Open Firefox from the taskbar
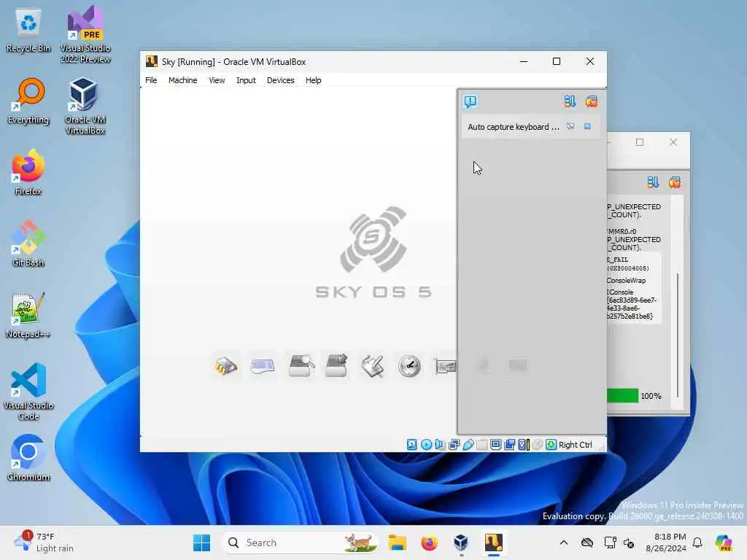747x560 pixels. (429, 542)
